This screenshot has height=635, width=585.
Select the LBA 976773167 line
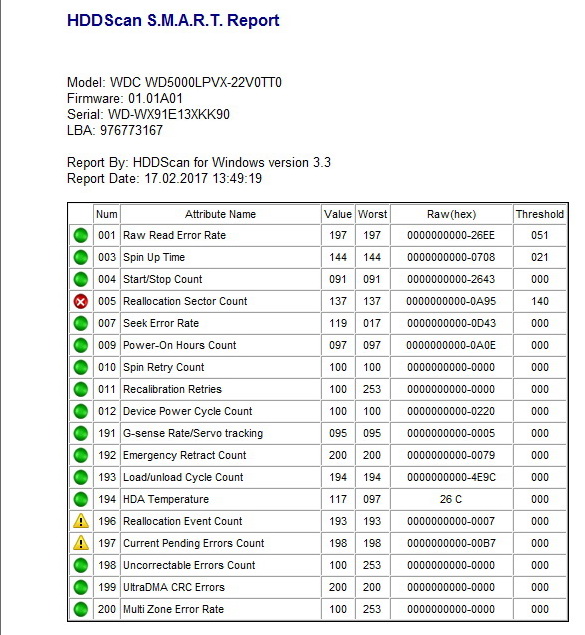pyautogui.click(x=115, y=130)
